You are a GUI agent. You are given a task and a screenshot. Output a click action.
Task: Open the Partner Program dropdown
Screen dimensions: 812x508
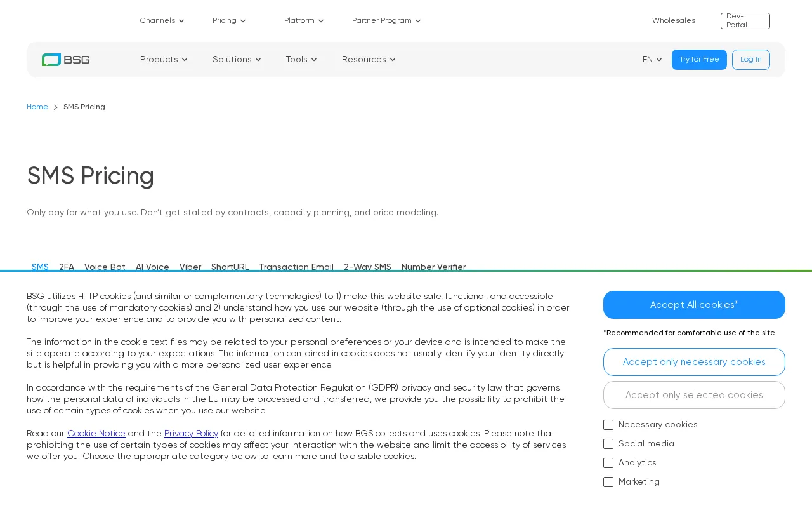386,20
